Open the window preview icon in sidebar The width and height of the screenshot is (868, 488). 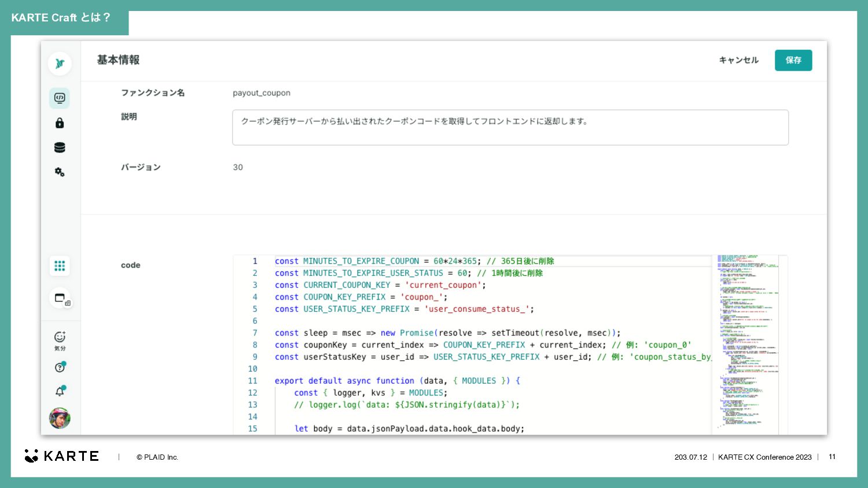(60, 298)
